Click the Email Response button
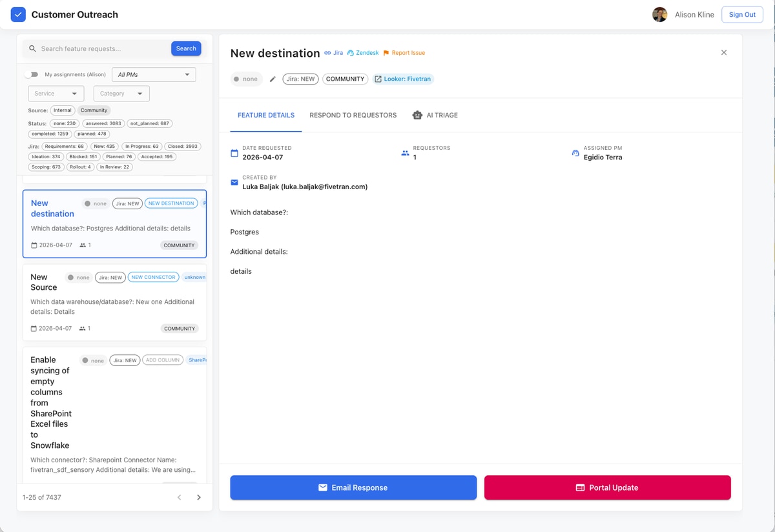Image resolution: width=775 pixels, height=532 pixels. [x=353, y=487]
